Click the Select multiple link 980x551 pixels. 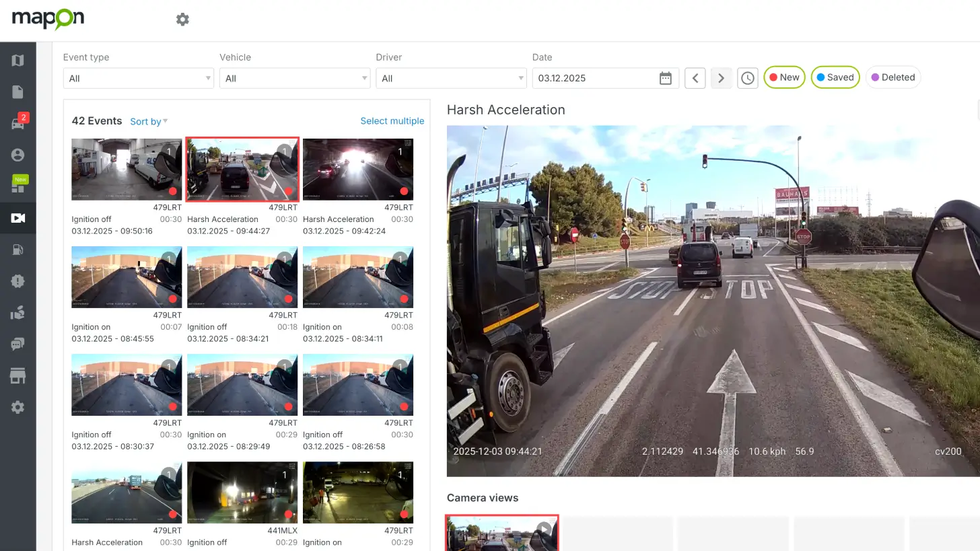(x=392, y=121)
